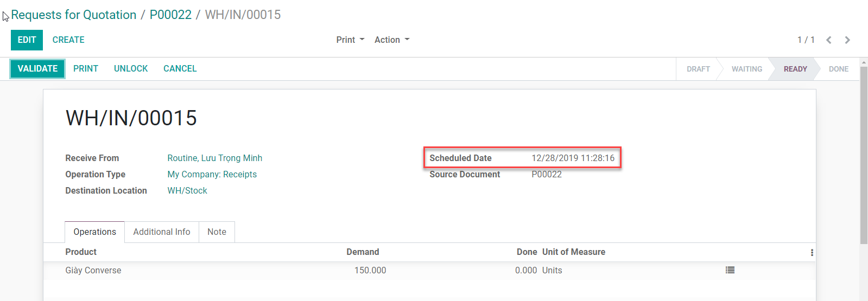
Task: Open the Note tab
Action: pos(217,232)
